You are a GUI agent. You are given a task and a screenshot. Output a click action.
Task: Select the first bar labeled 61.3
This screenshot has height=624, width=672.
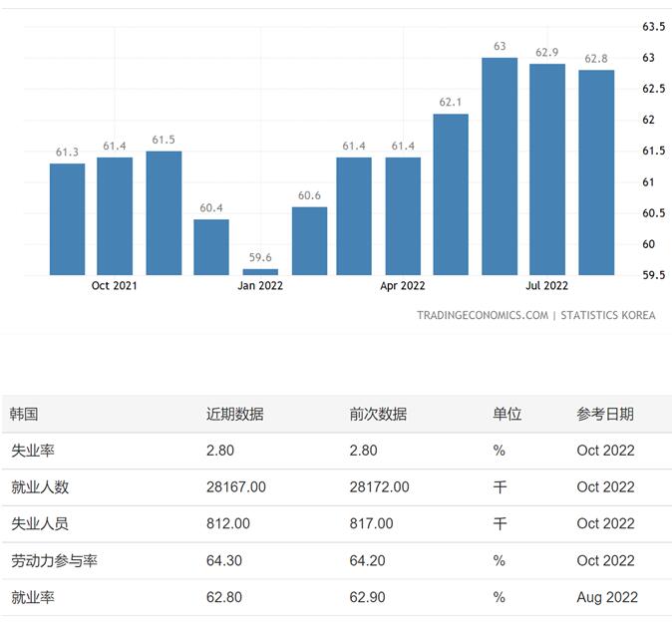coord(67,219)
